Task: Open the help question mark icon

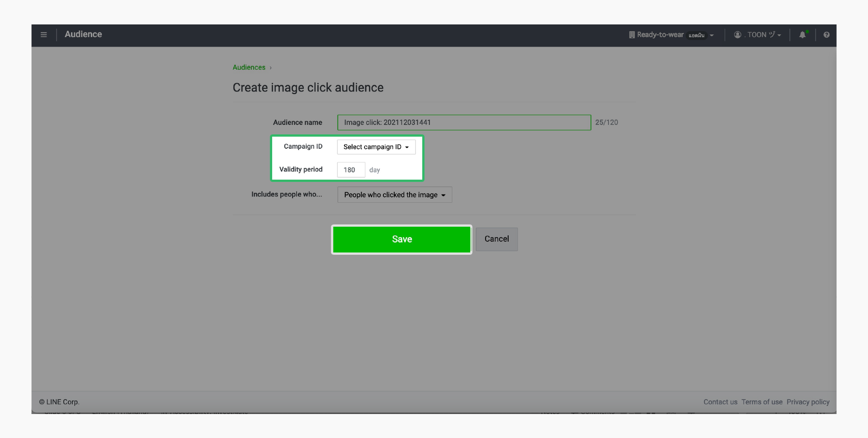Action: (826, 35)
